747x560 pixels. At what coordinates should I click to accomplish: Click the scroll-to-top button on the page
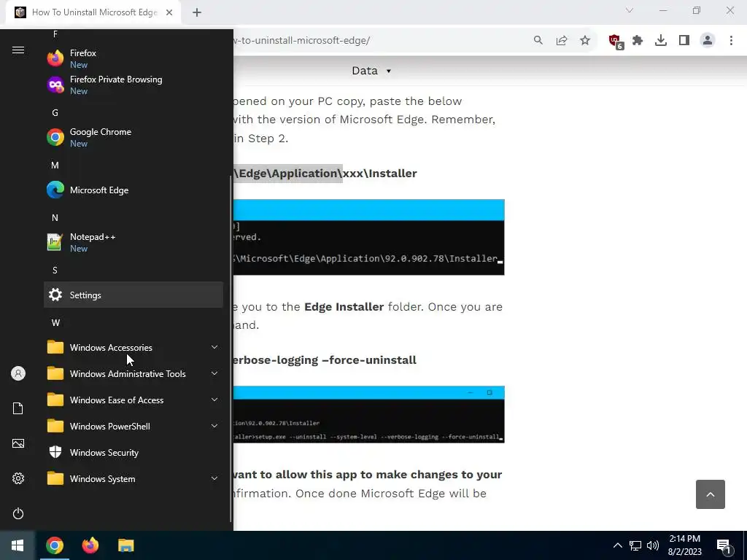tap(711, 494)
